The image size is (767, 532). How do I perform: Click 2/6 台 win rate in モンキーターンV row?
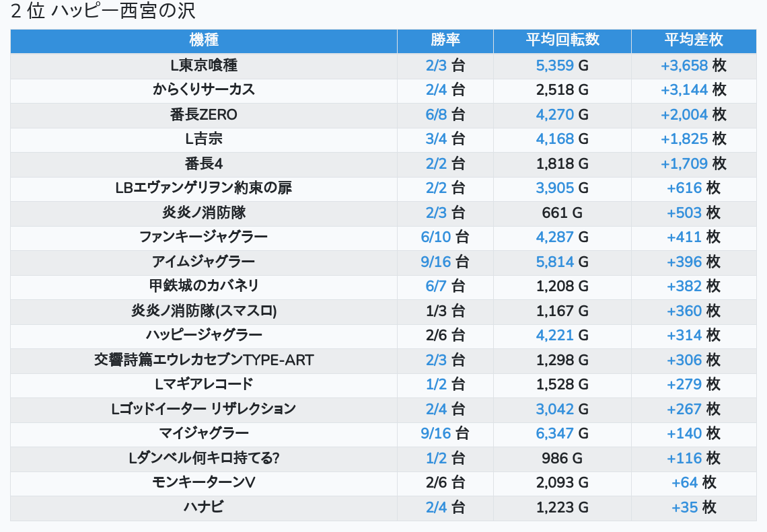click(445, 483)
